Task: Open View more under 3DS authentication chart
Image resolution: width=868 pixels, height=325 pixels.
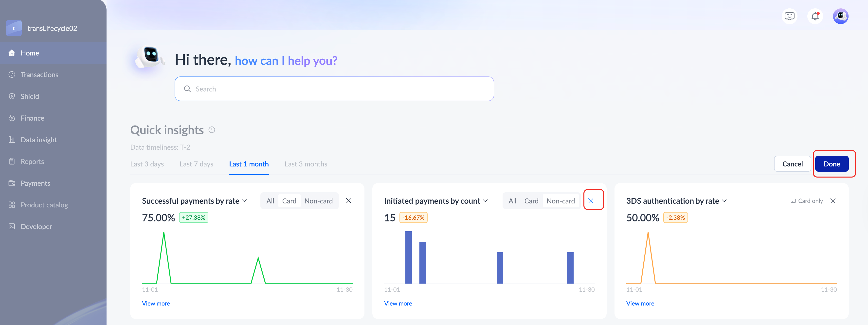Action: (640, 304)
